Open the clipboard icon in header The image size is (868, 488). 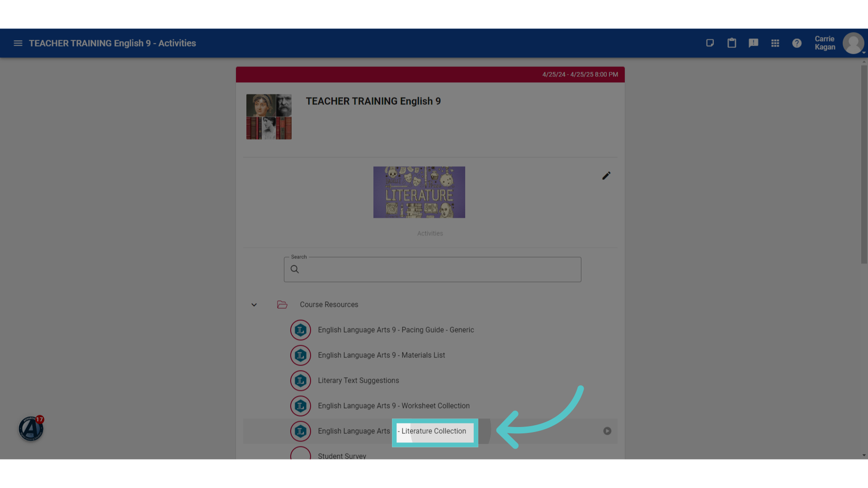[731, 43]
